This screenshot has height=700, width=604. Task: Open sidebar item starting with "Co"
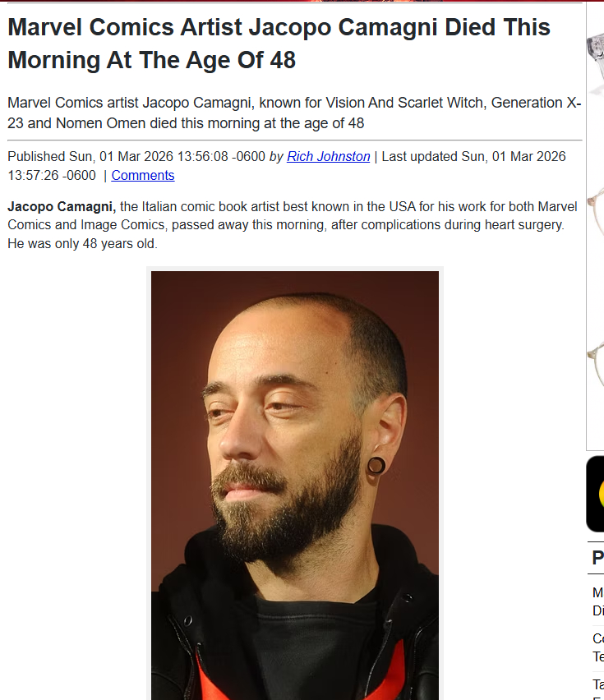click(x=598, y=647)
